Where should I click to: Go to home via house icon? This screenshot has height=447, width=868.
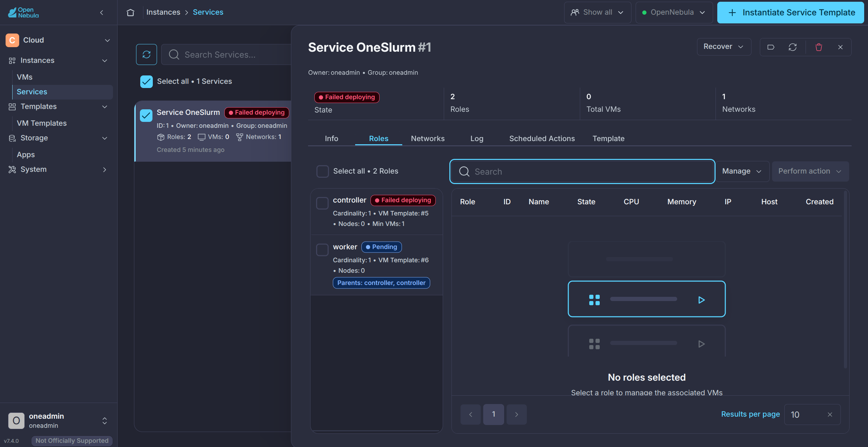click(130, 13)
